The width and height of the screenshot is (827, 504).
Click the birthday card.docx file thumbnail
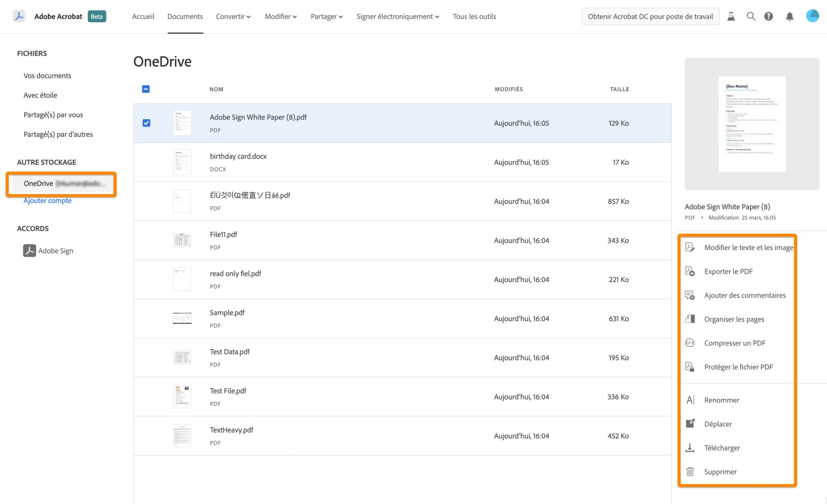[x=182, y=162]
